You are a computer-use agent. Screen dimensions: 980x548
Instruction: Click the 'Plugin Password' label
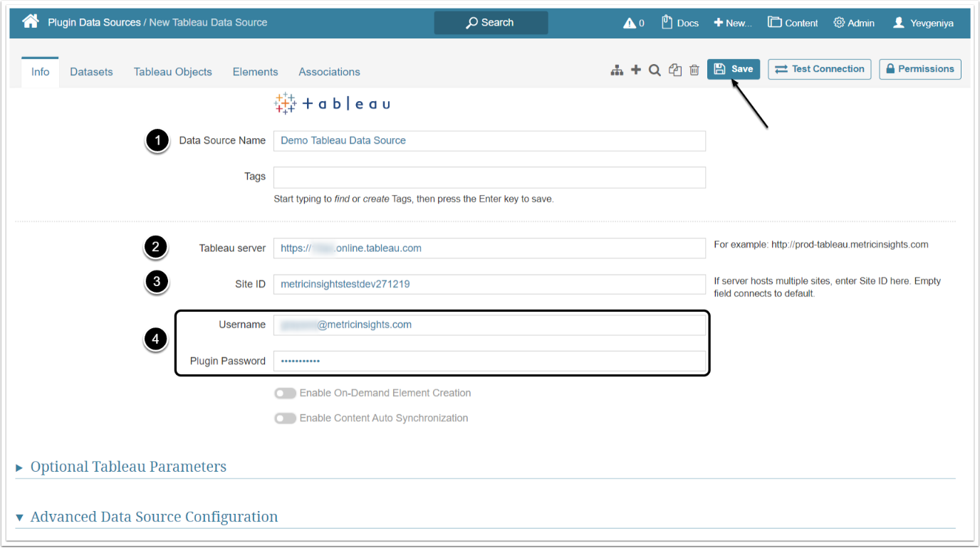click(228, 362)
